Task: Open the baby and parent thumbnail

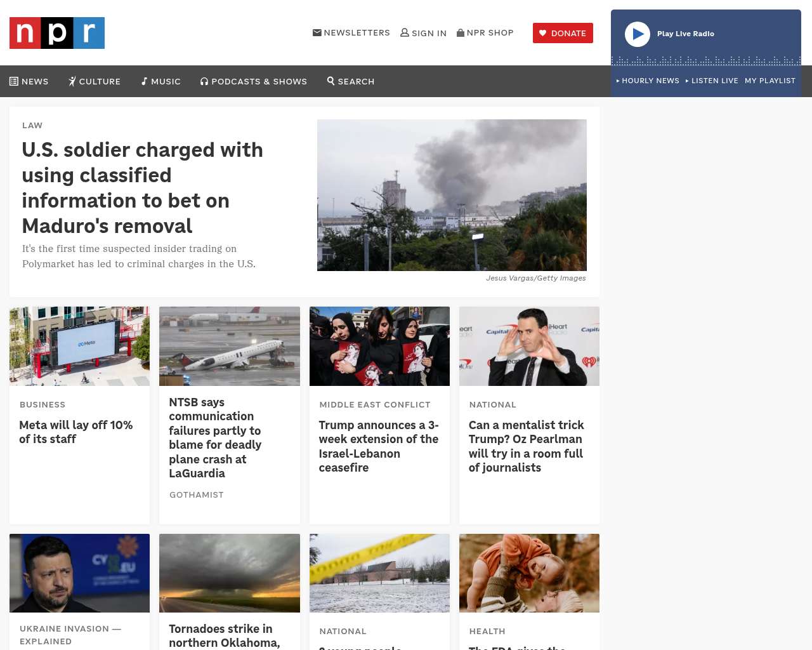Action: (529, 573)
